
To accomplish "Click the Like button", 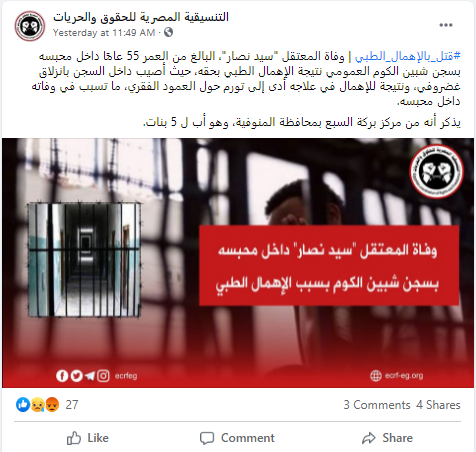I will [x=88, y=438].
